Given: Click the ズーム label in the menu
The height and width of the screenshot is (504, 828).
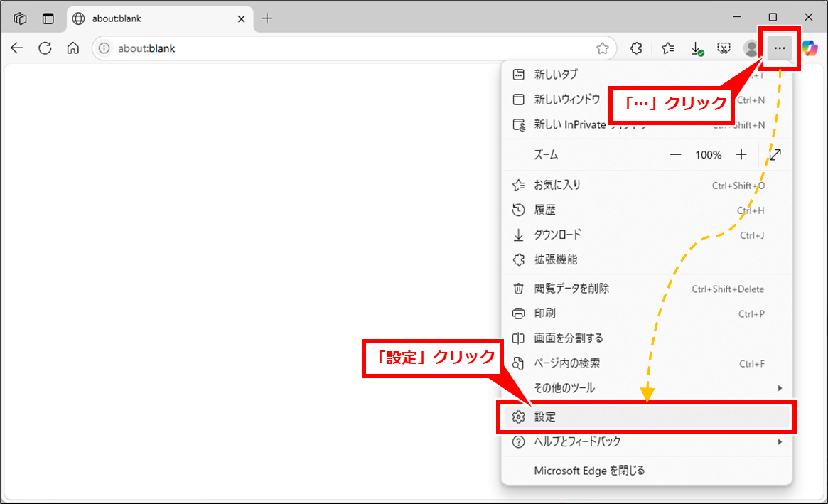Looking at the screenshot, I should [x=546, y=155].
